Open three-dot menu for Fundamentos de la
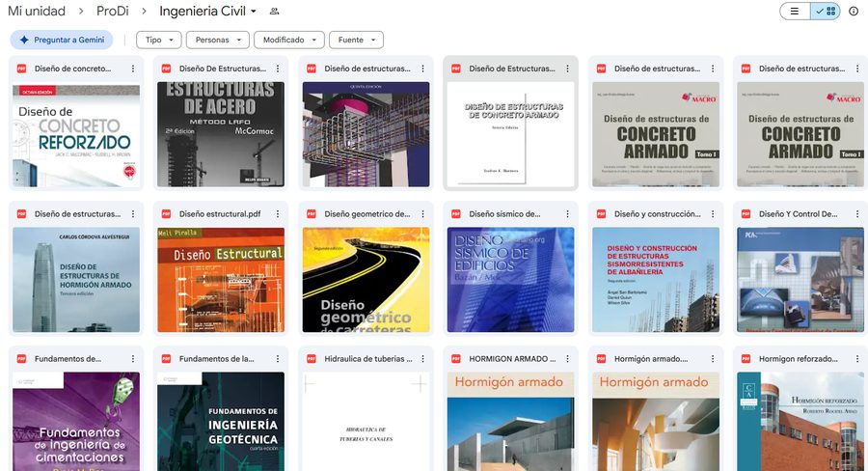Screen dimensions: 868x471 click(x=278, y=359)
